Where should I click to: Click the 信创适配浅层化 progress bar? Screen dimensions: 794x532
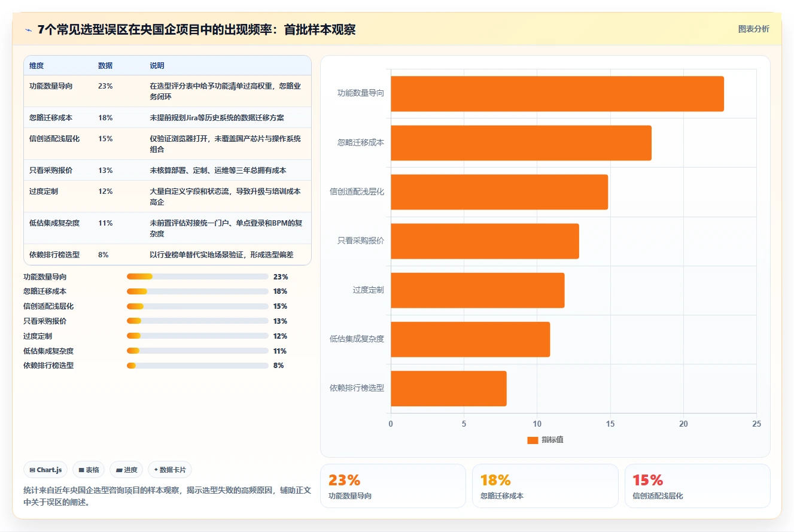(x=197, y=306)
